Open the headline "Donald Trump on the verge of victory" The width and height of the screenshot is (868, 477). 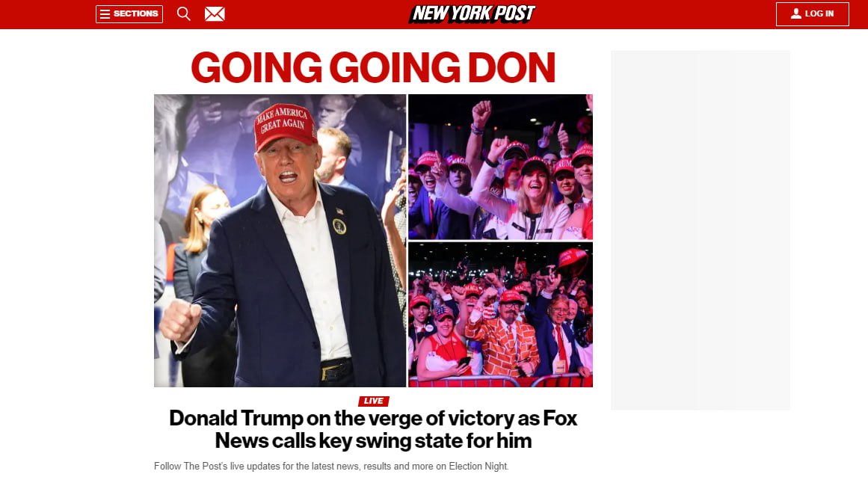pyautogui.click(x=373, y=429)
